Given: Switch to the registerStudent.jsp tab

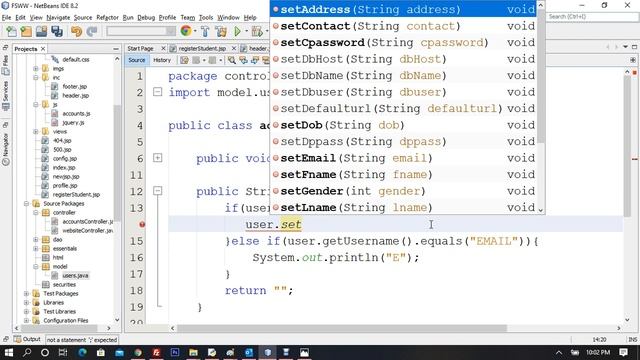Looking at the screenshot, I should (202, 49).
